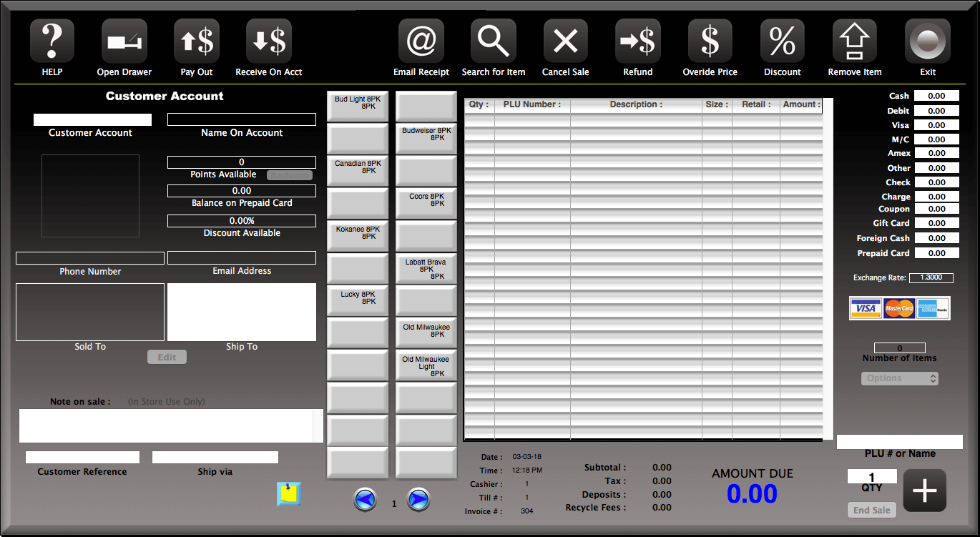Cancel the sale using the X icon
Viewport: 980px width, 537px height.
(x=565, y=41)
